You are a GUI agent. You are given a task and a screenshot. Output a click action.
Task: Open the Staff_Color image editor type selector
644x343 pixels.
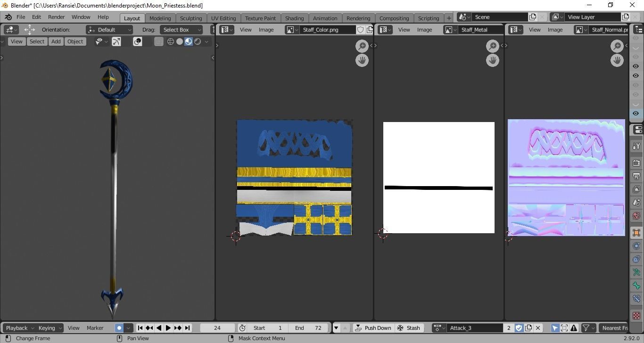tap(227, 30)
